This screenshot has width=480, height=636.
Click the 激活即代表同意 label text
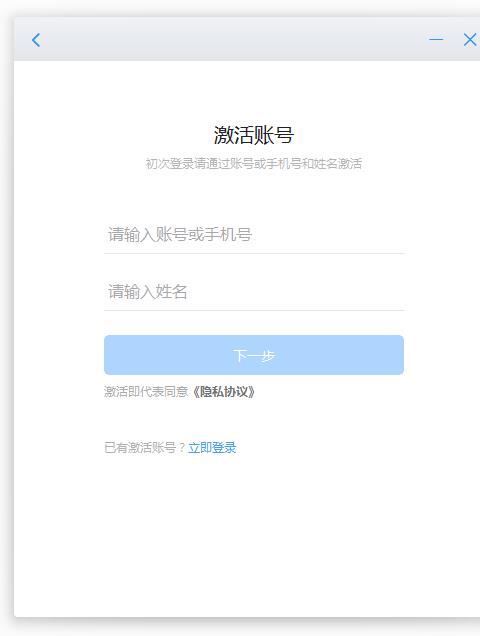tap(146, 392)
